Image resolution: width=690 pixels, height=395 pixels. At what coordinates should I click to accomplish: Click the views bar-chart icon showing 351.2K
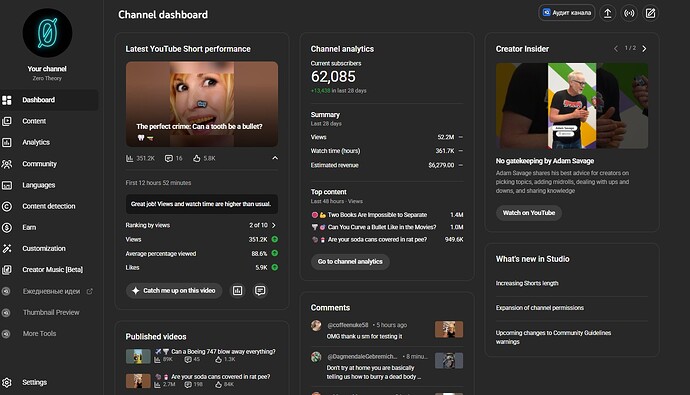click(x=130, y=158)
